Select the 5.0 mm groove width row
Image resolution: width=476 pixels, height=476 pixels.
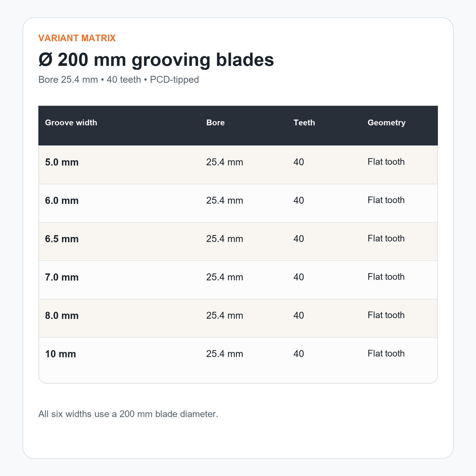coord(238,165)
